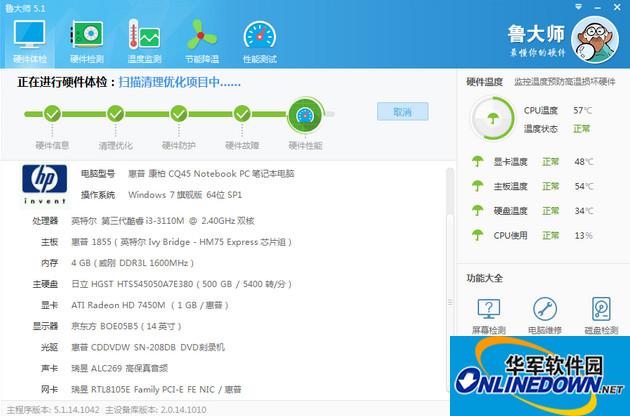Click the 显卡温度 48℃ reading
Image resolution: width=630 pixels, height=416 pixels.
click(584, 162)
